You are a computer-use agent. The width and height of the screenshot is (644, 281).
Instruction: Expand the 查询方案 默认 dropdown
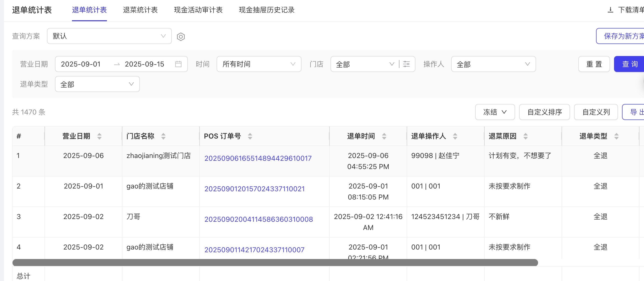(x=109, y=36)
